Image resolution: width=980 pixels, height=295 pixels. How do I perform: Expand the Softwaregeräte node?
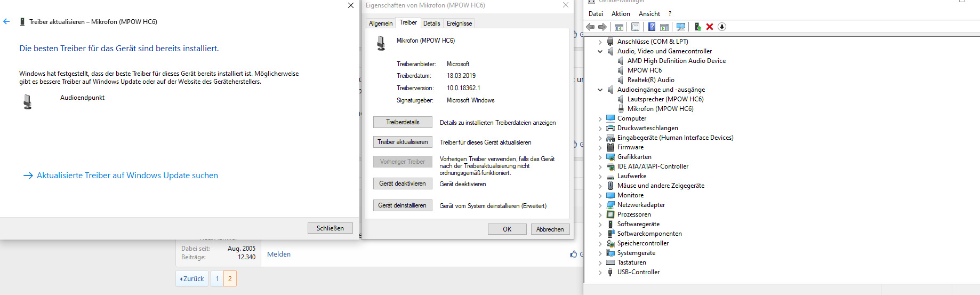600,224
